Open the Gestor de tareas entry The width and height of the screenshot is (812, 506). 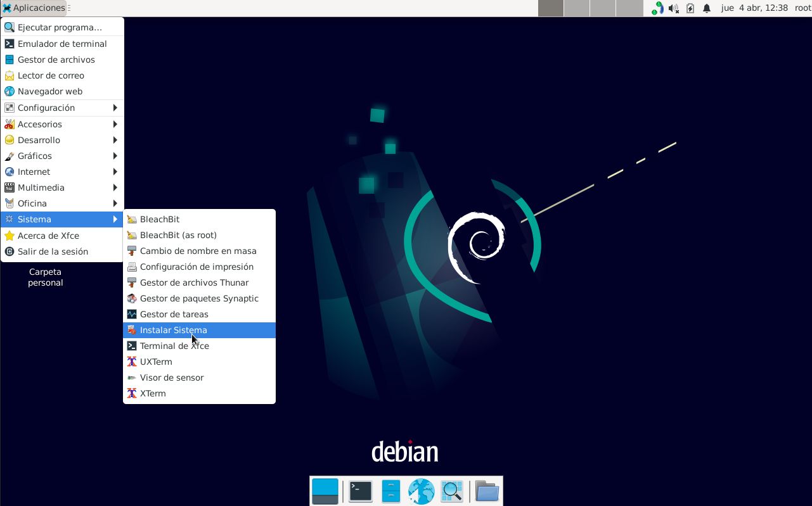pos(174,314)
